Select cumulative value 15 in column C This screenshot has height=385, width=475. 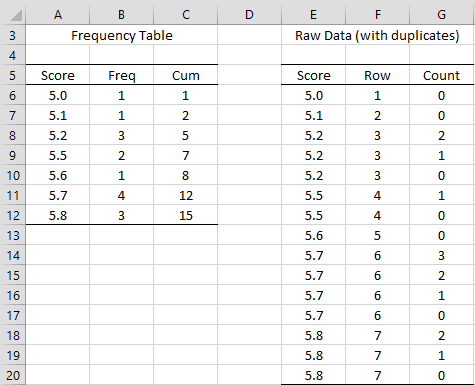(186, 215)
